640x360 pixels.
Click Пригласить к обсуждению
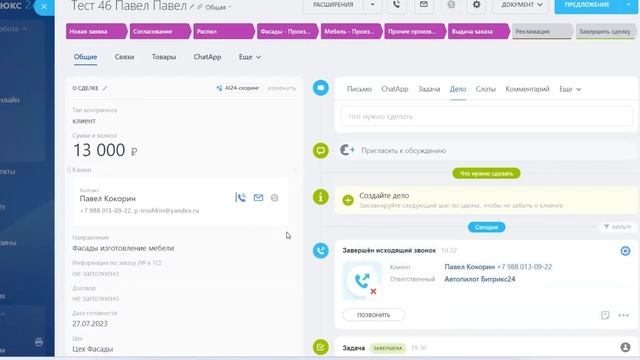pyautogui.click(x=404, y=151)
